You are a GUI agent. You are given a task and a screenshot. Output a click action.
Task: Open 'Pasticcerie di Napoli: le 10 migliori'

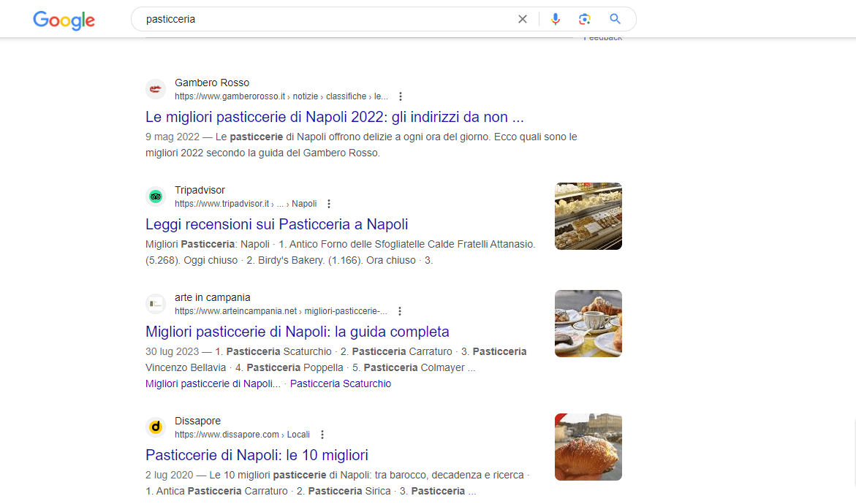point(257,454)
